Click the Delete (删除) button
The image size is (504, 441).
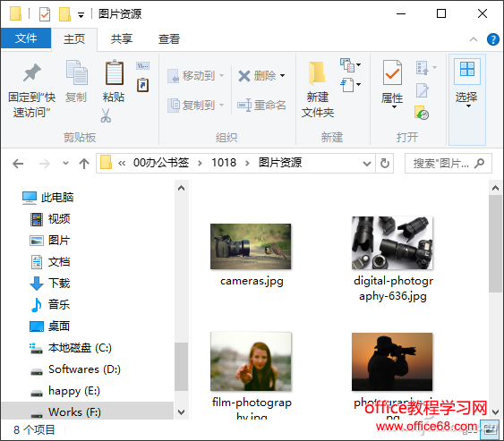[257, 76]
